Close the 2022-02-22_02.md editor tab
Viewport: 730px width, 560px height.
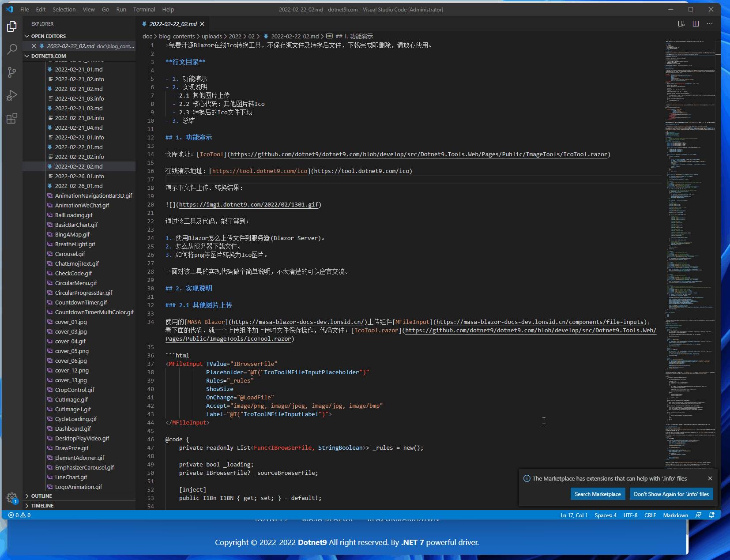(x=202, y=24)
